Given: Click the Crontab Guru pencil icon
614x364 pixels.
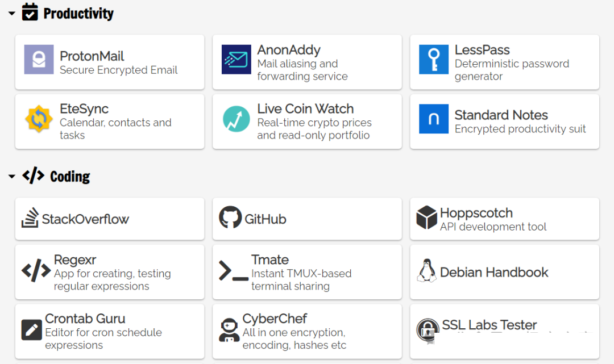Looking at the screenshot, I should (x=32, y=330).
